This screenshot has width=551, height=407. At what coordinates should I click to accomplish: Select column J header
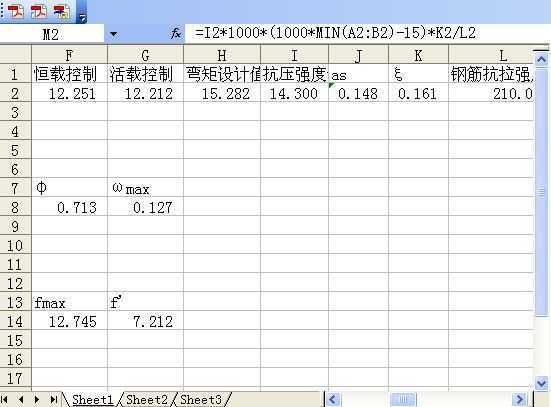358,55
